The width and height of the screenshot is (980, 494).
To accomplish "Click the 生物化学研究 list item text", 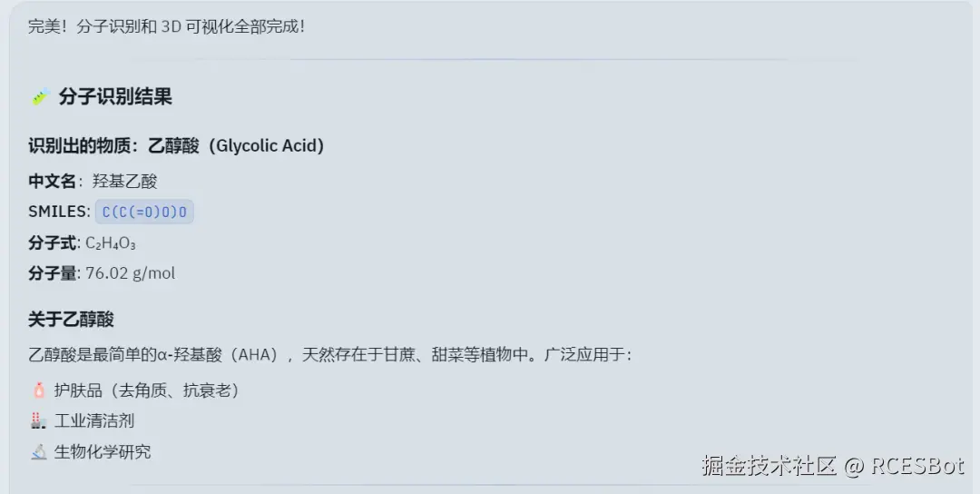I will (x=103, y=451).
